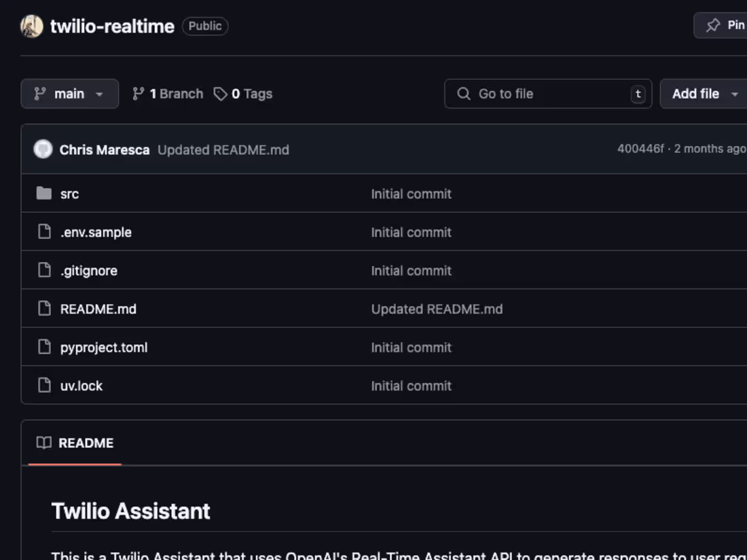This screenshot has width=747, height=560.
Task: Click the book icon next to README heading
Action: [43, 443]
